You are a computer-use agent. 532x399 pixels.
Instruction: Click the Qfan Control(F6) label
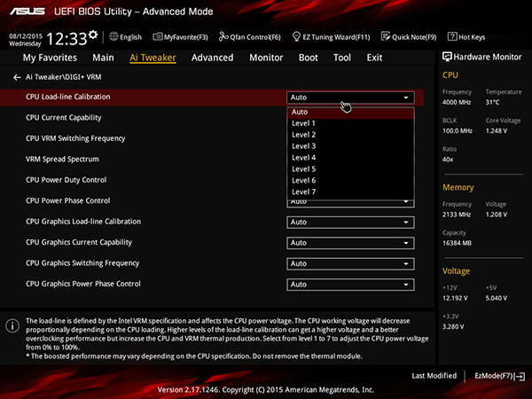tap(255, 37)
